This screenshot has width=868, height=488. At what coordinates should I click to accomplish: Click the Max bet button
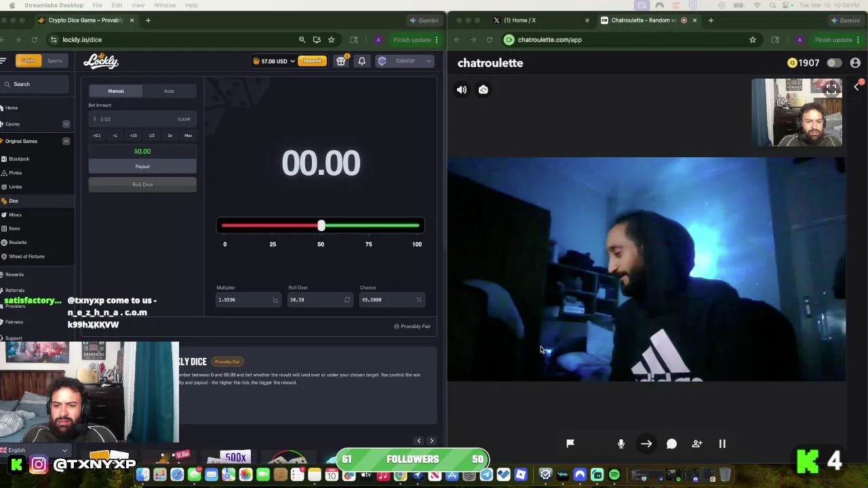(x=188, y=136)
